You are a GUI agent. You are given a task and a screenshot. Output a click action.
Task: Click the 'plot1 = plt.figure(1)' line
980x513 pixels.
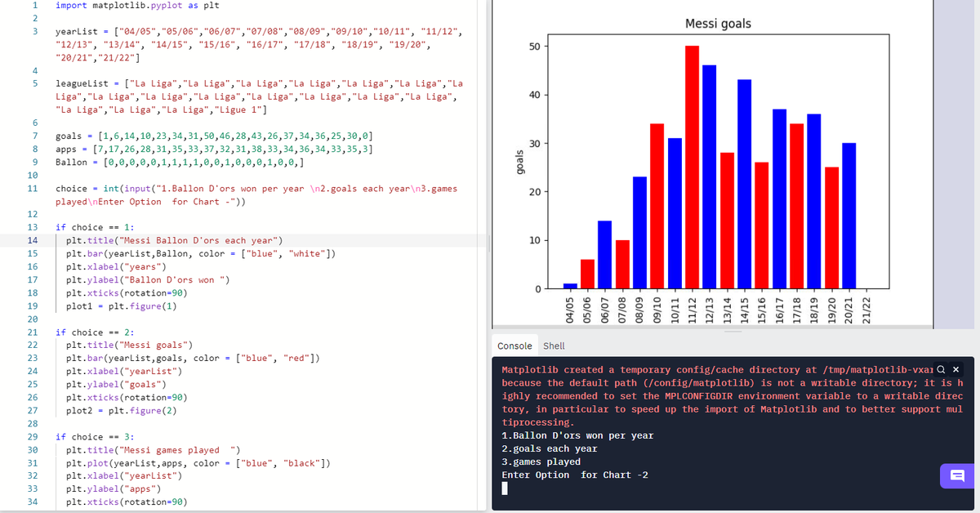(122, 306)
